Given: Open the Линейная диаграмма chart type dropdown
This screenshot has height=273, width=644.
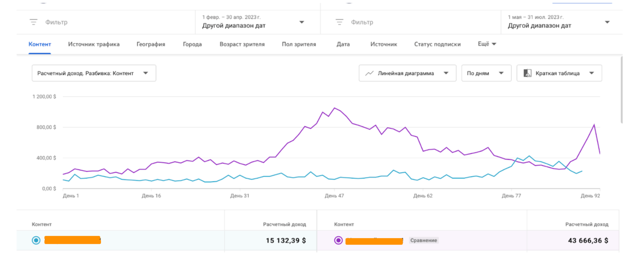Looking at the screenshot, I should point(407,73).
